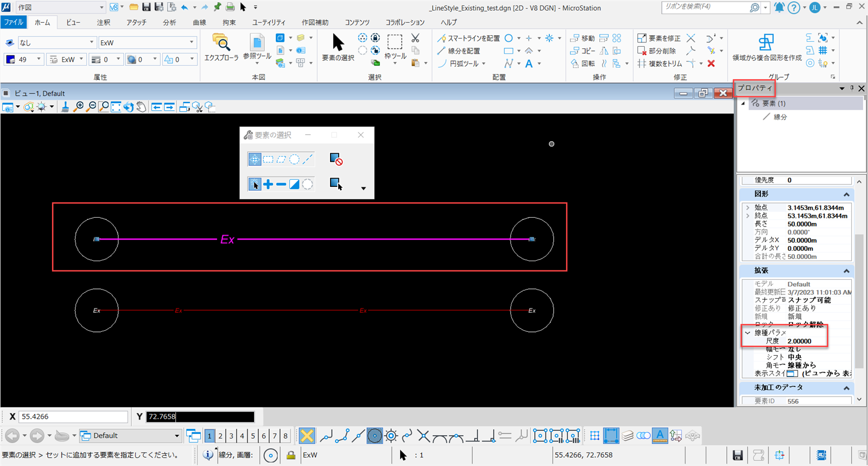The height and width of the screenshot is (466, 868).
Task: Click the 線分を配置 button
Action: point(459,51)
